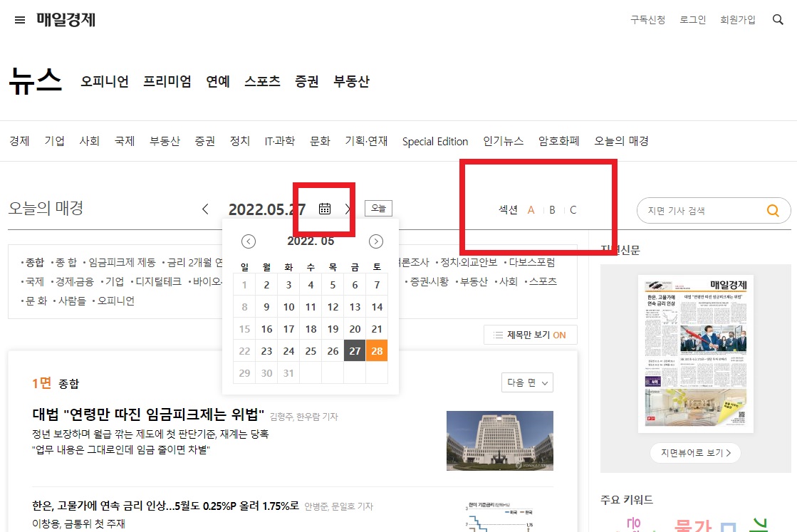
Task: Click the 로그인 link
Action: tap(692, 20)
